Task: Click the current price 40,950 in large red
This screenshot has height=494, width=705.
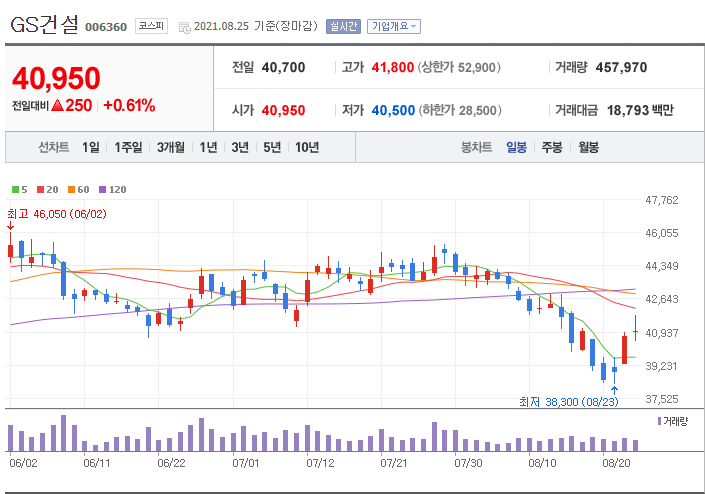Action: tap(56, 78)
